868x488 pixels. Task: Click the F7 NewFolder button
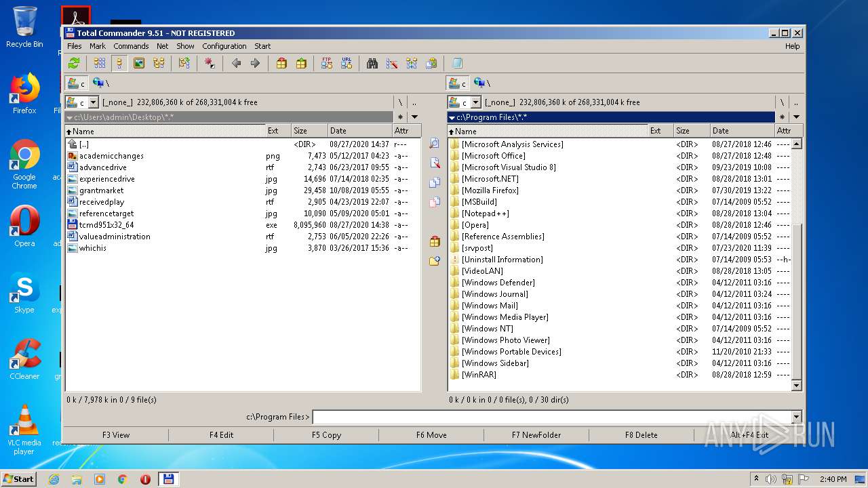pos(536,435)
